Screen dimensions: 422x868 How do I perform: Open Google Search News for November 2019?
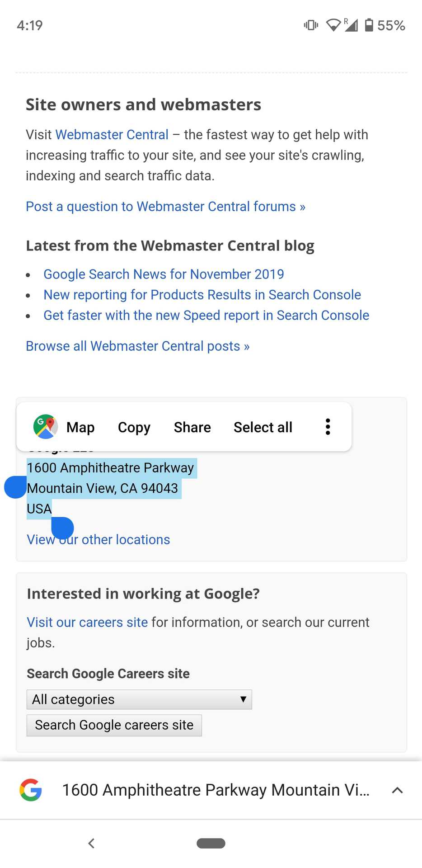coord(164,274)
